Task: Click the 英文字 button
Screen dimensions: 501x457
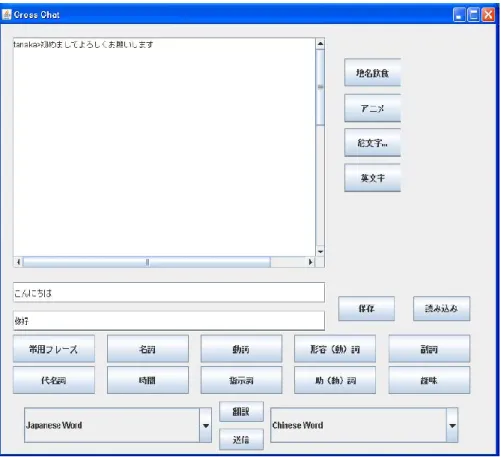Action: (x=372, y=178)
